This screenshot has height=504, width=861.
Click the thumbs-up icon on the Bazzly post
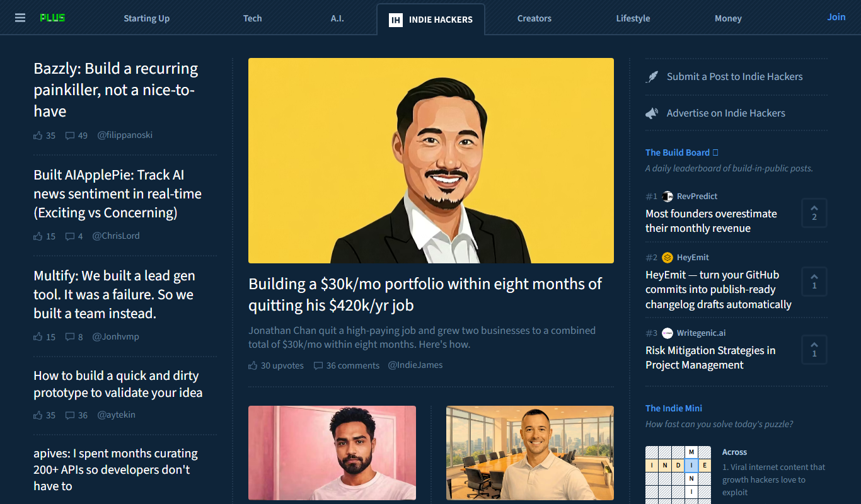[x=38, y=135]
